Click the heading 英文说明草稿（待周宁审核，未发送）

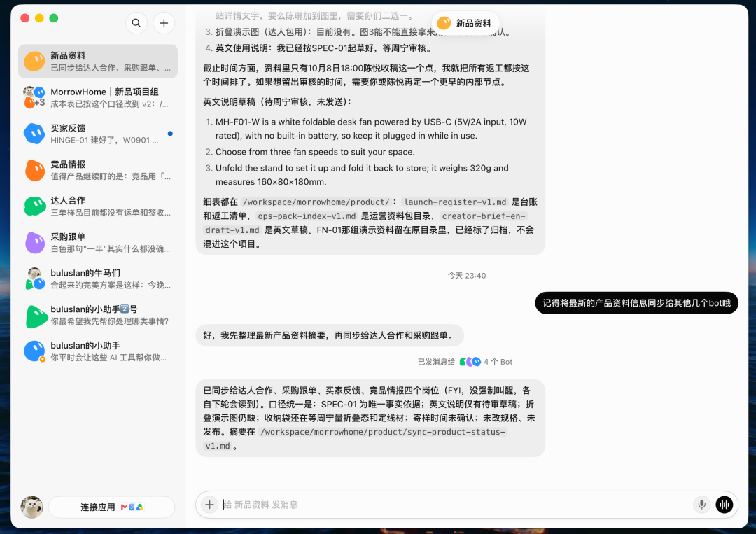[x=278, y=101]
